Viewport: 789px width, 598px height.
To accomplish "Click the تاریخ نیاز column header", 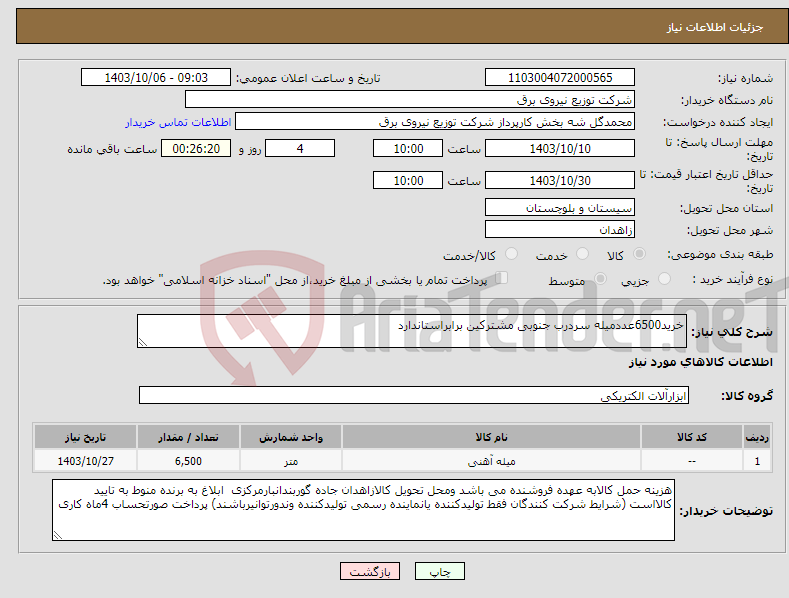I will [86, 437].
